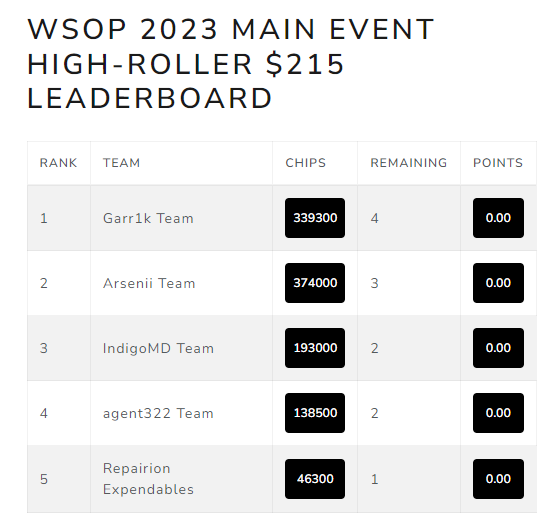Click the 46300 chips badge
Screen dimensions: 549x526
pyautogui.click(x=315, y=479)
